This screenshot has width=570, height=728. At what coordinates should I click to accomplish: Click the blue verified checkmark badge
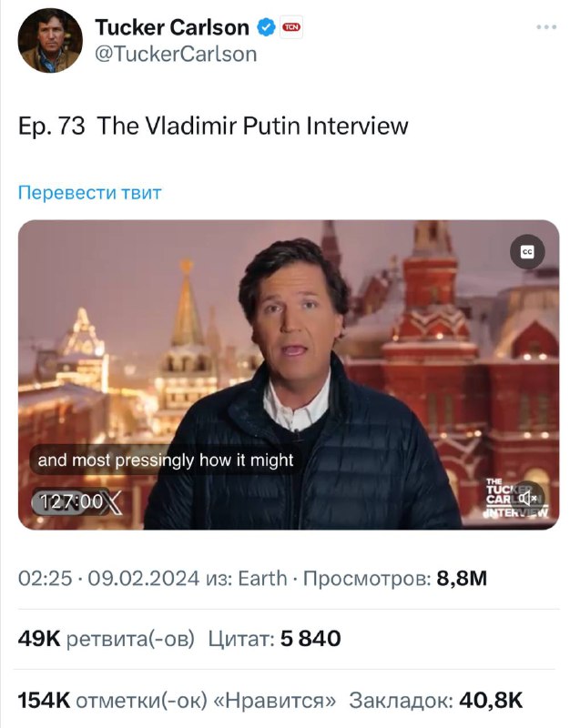tap(266, 27)
